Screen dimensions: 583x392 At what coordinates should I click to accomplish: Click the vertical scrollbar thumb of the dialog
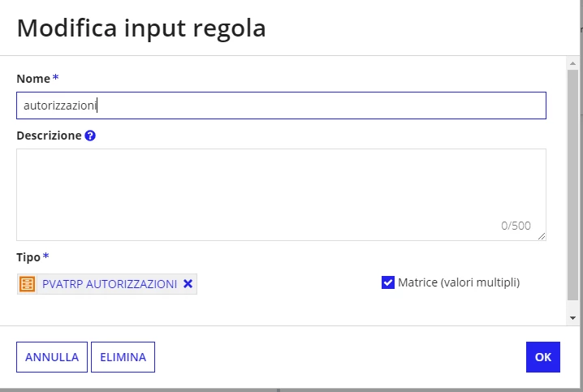[572, 185]
